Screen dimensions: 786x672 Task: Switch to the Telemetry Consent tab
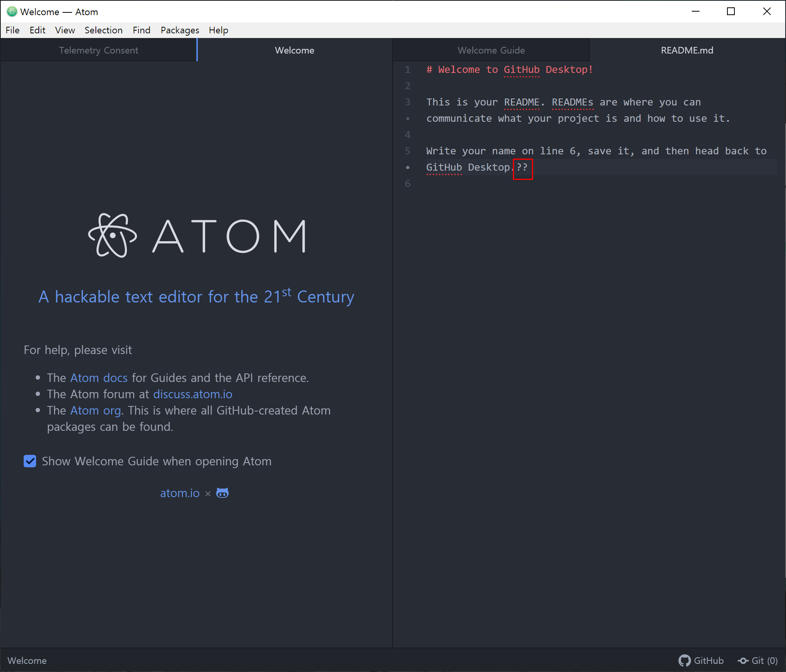click(x=99, y=50)
